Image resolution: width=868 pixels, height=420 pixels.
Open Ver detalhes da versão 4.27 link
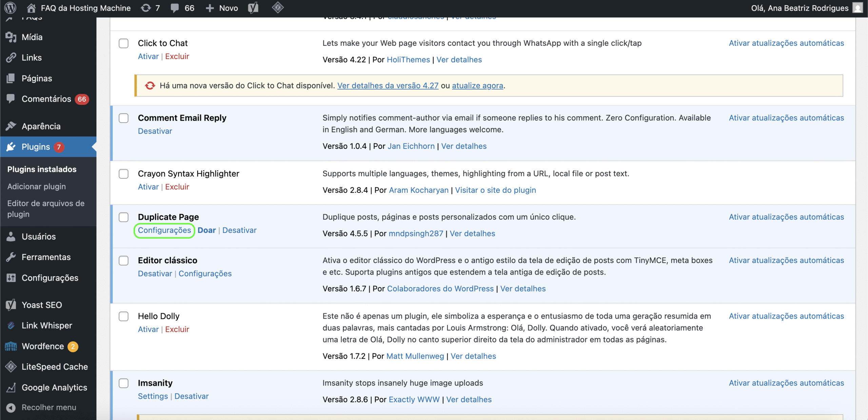click(388, 86)
